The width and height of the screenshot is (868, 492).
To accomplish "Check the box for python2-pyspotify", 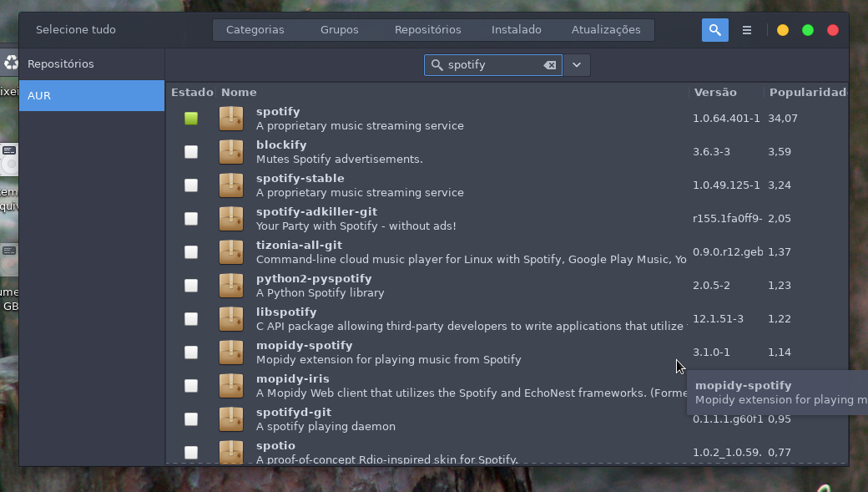I will [x=191, y=286].
